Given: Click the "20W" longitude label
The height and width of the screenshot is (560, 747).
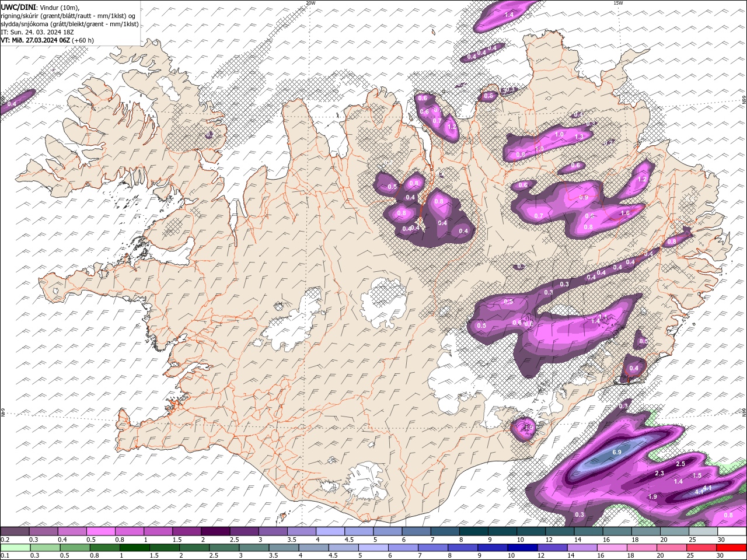Looking at the screenshot, I should coord(310,3).
